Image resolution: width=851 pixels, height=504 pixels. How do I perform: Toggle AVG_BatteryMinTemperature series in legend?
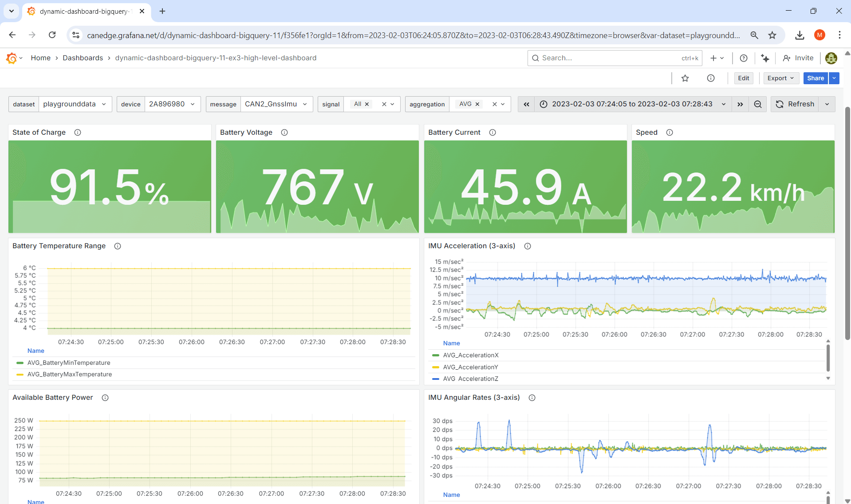point(69,363)
